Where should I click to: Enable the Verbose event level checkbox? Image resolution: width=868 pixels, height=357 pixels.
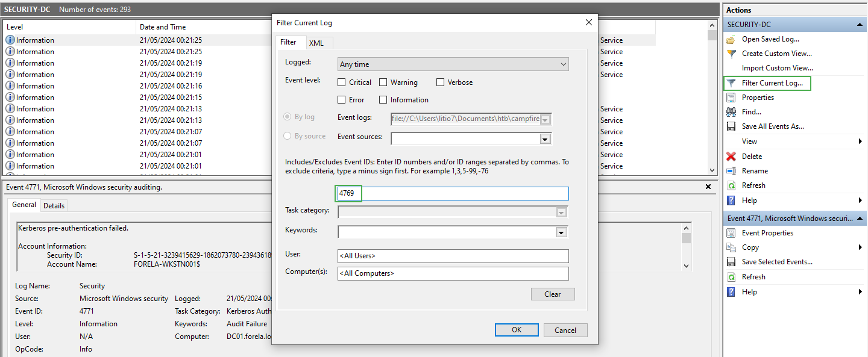coord(441,82)
